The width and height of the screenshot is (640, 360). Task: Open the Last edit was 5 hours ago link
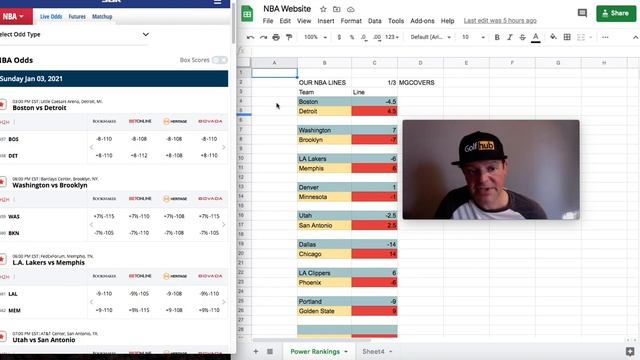500,21
